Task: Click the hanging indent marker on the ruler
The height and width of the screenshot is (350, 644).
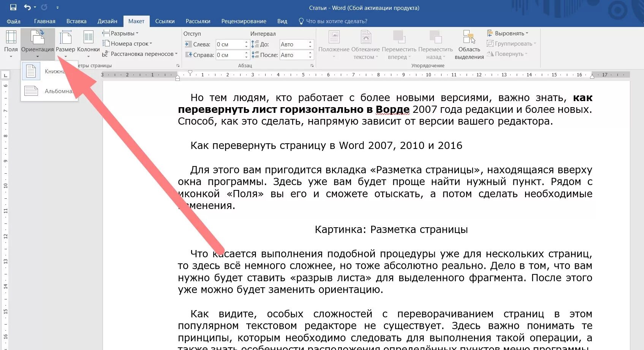Action: pyautogui.click(x=178, y=77)
